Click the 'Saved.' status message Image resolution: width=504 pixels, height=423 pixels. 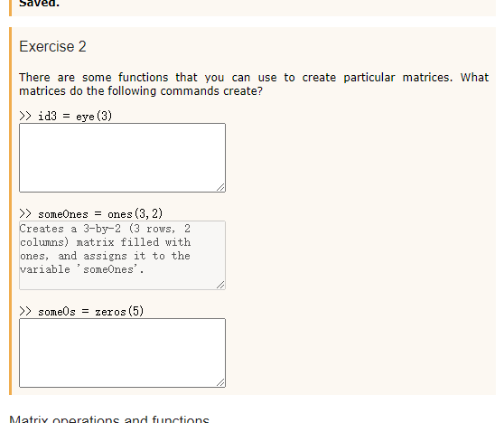pyautogui.click(x=39, y=4)
